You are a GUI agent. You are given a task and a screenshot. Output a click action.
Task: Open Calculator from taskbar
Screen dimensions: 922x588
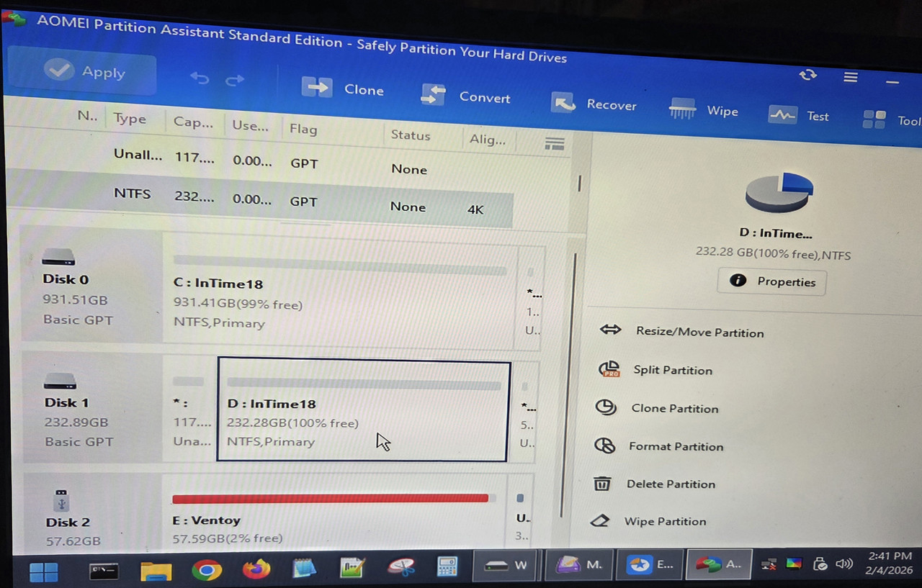[447, 566]
